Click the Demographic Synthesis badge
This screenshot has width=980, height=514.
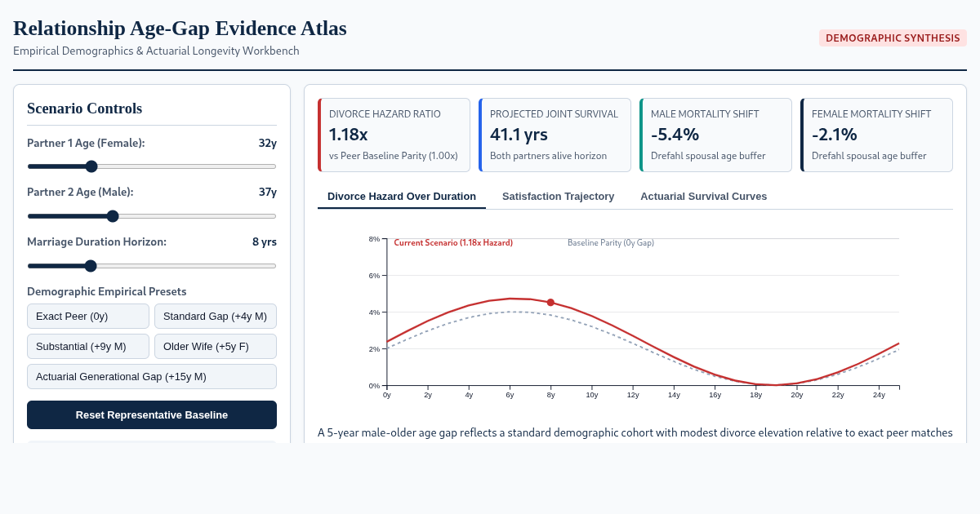click(893, 38)
